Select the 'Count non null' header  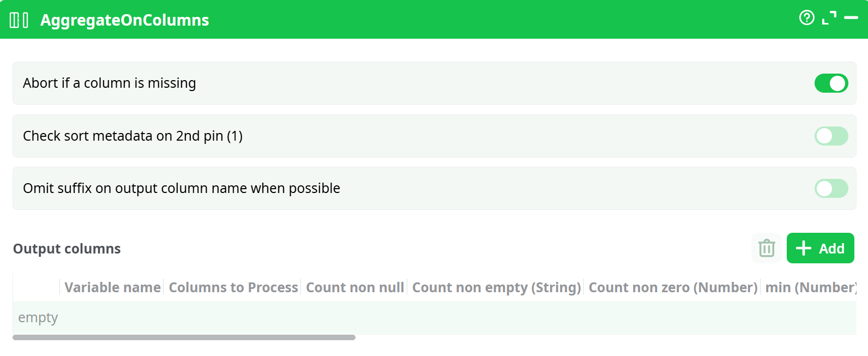(x=355, y=287)
